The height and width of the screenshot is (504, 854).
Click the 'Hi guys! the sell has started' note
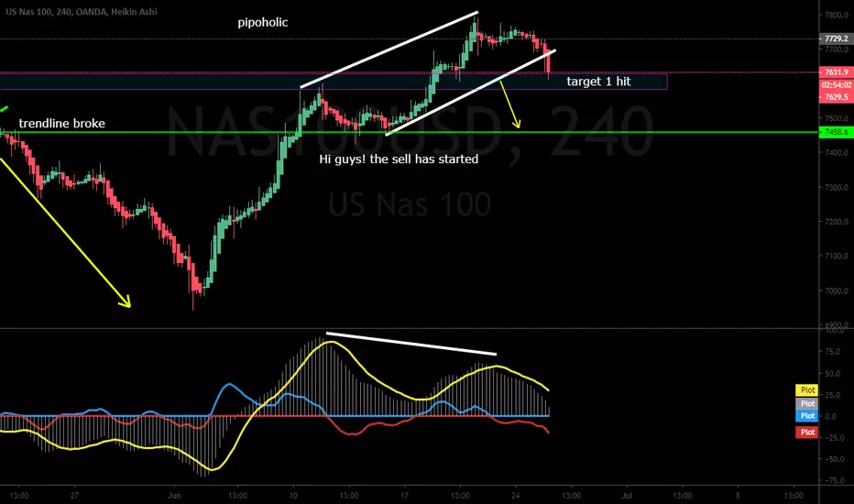[399, 159]
